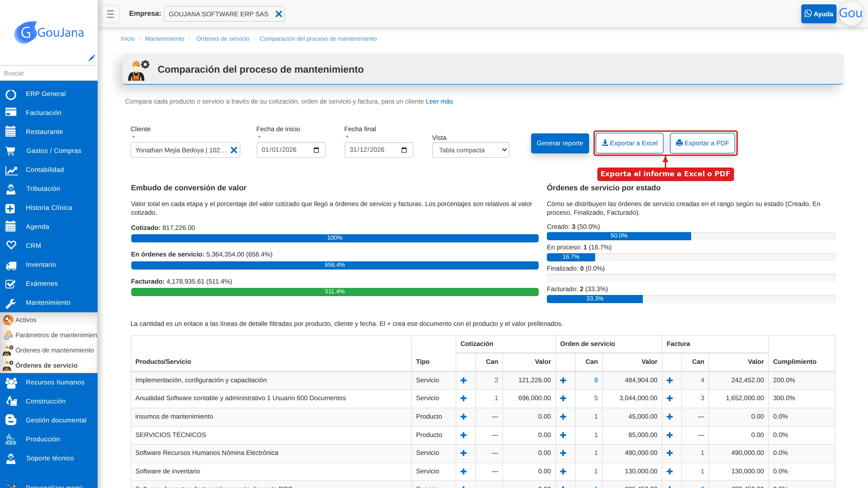Click the Leer más link
868x488 pixels.
[439, 101]
